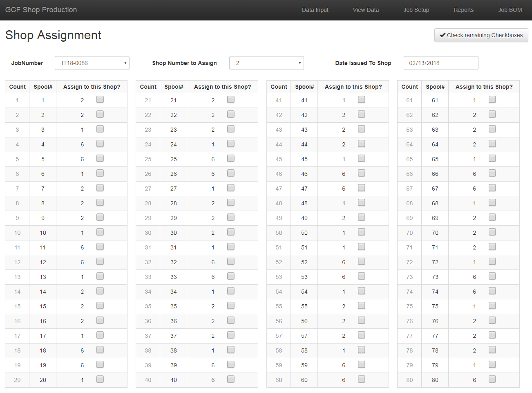
Task: Expand the Shop Number to Assign dropdown
Action: 266,63
